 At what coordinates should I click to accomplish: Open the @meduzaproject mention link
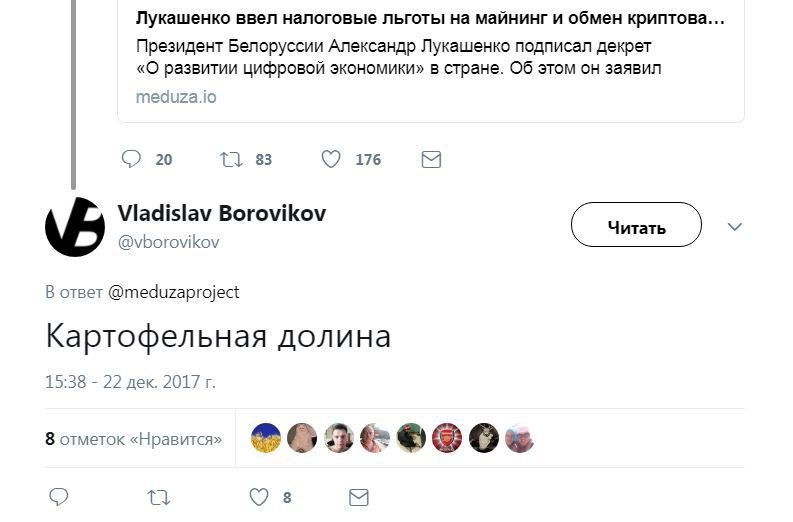[173, 292]
